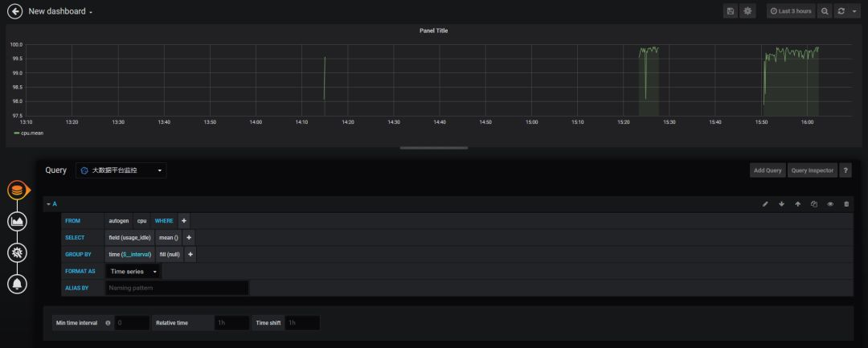The image size is (868, 348).
Task: Focus the Min time interval input
Action: pyautogui.click(x=132, y=323)
